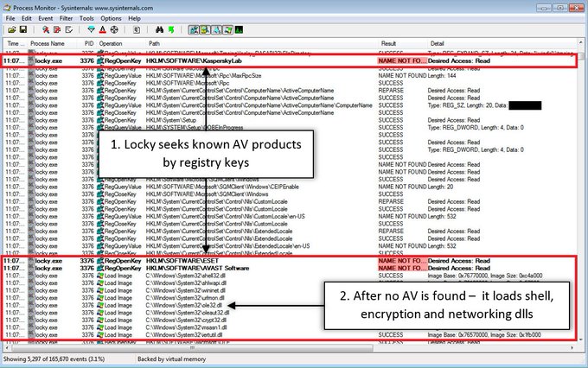This screenshot has width=588, height=368.
Task: Select path C:\Windows\System32\urlmon.dll
Action: tap(185, 298)
